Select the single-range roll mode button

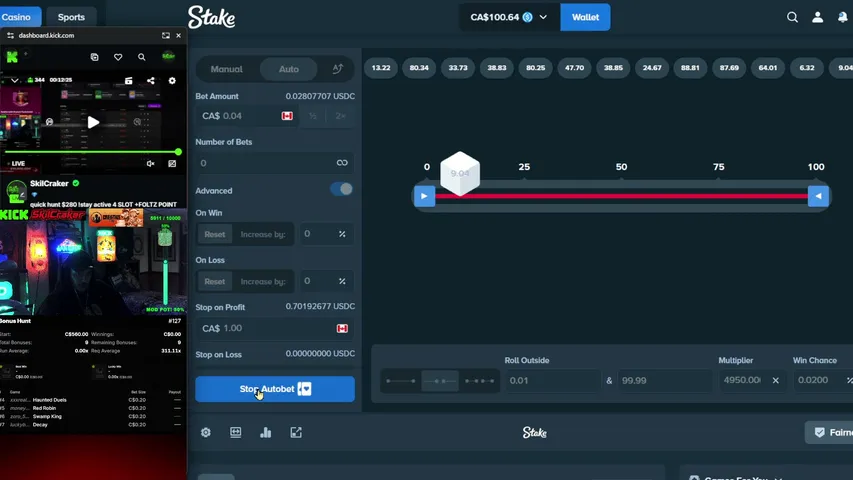pyautogui.click(x=401, y=380)
